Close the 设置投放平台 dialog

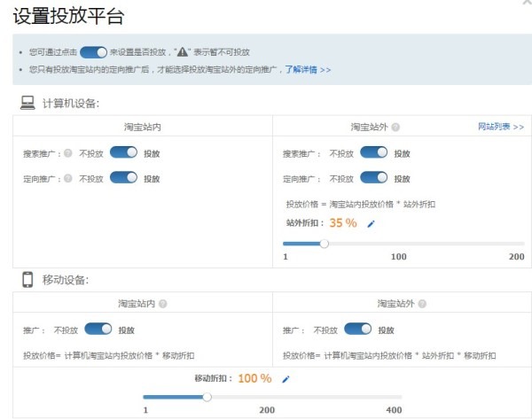(527, 4)
